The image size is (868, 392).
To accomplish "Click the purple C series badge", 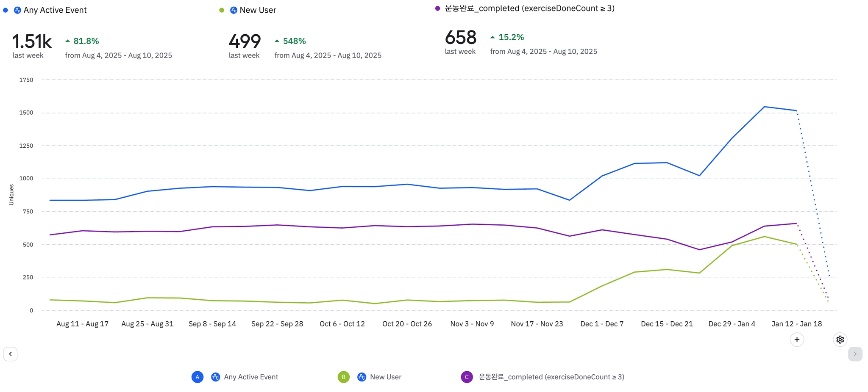I will [x=467, y=377].
